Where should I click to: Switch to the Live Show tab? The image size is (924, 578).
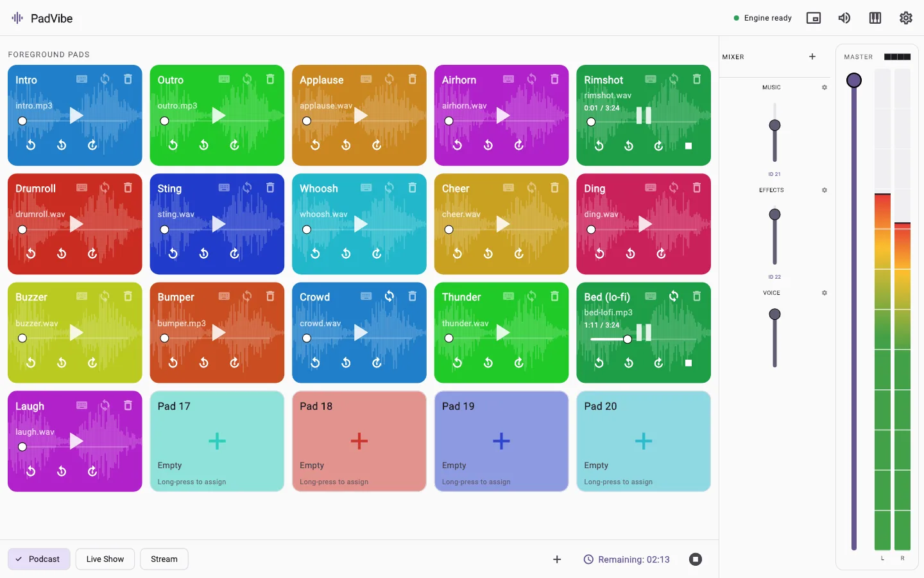(105, 559)
